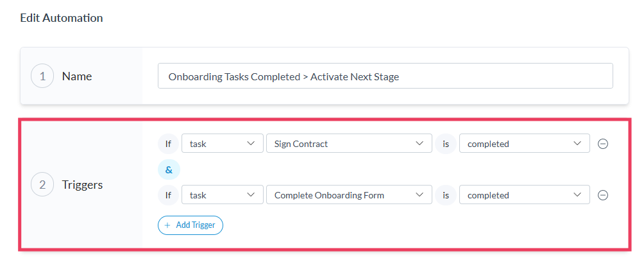Focus the automation Name text field
The height and width of the screenshot is (260, 644).
[385, 76]
